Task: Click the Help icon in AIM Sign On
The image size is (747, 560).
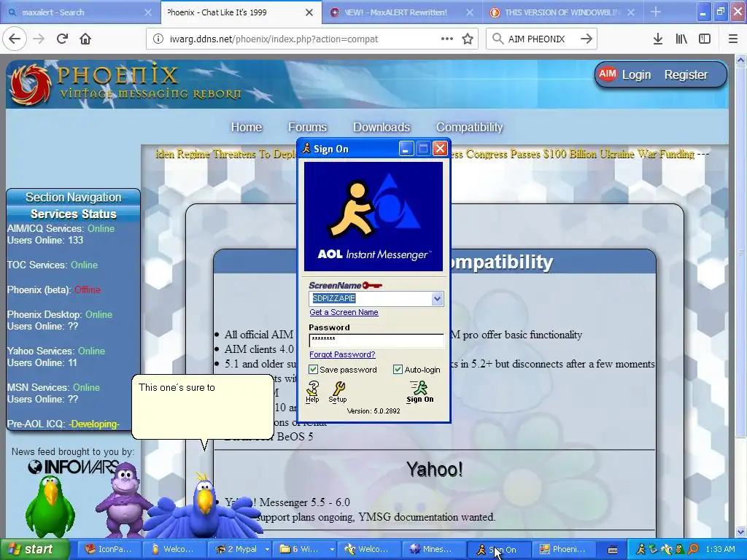Action: tap(312, 392)
